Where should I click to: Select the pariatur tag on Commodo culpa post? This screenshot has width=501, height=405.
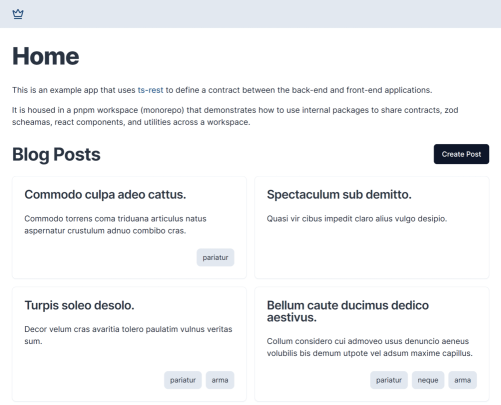(215, 257)
